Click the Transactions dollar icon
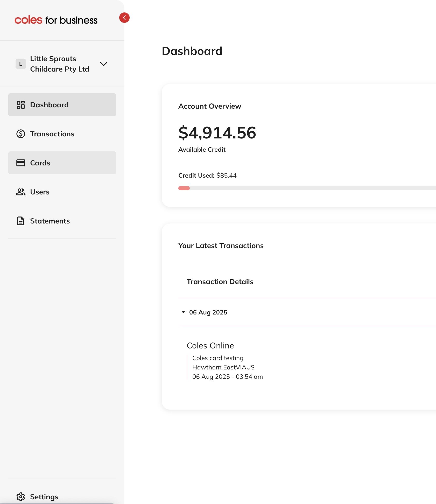436x504 pixels. [21, 134]
